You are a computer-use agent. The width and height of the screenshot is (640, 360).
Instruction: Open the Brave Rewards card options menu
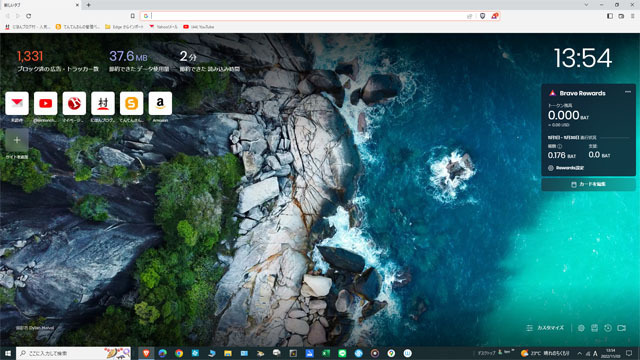pyautogui.click(x=628, y=92)
